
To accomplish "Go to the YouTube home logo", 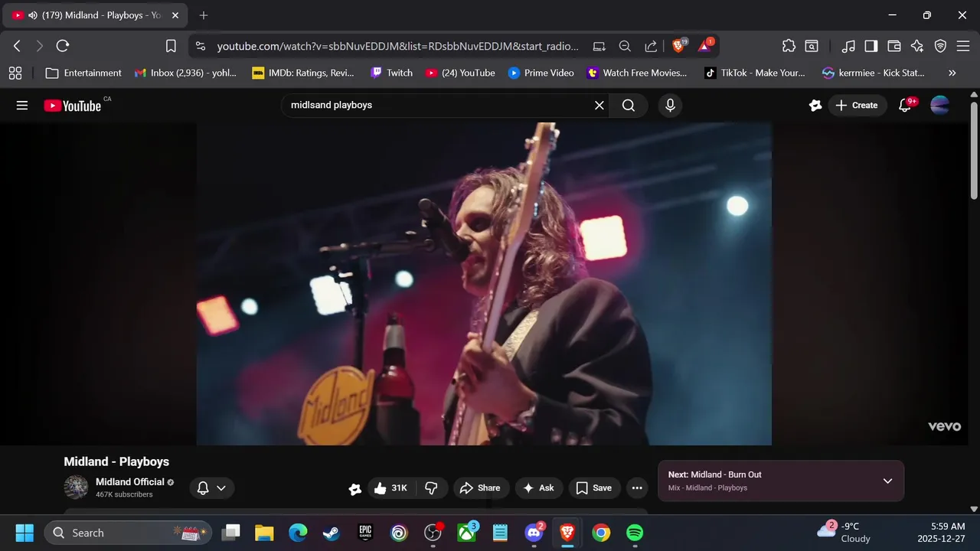I will point(73,106).
